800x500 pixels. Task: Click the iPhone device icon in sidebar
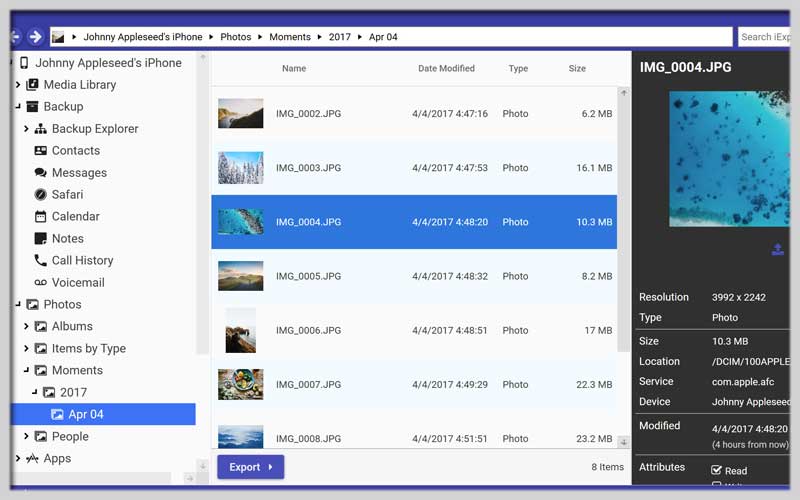(24, 63)
